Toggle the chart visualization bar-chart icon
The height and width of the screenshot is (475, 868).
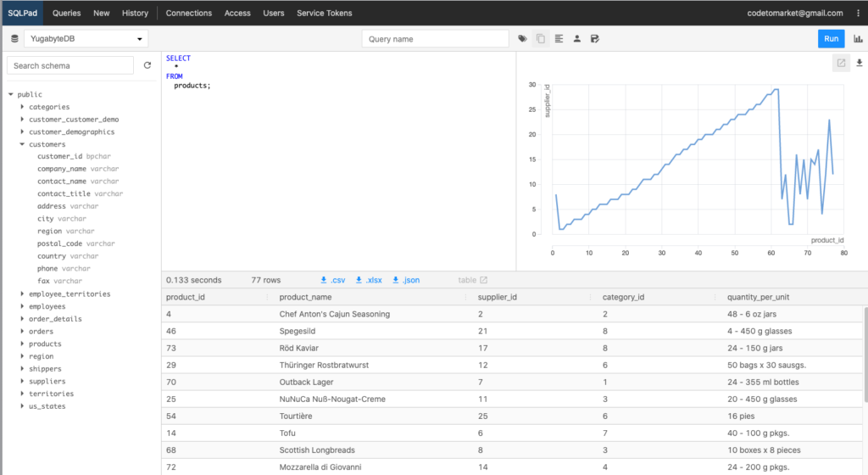[858, 39]
